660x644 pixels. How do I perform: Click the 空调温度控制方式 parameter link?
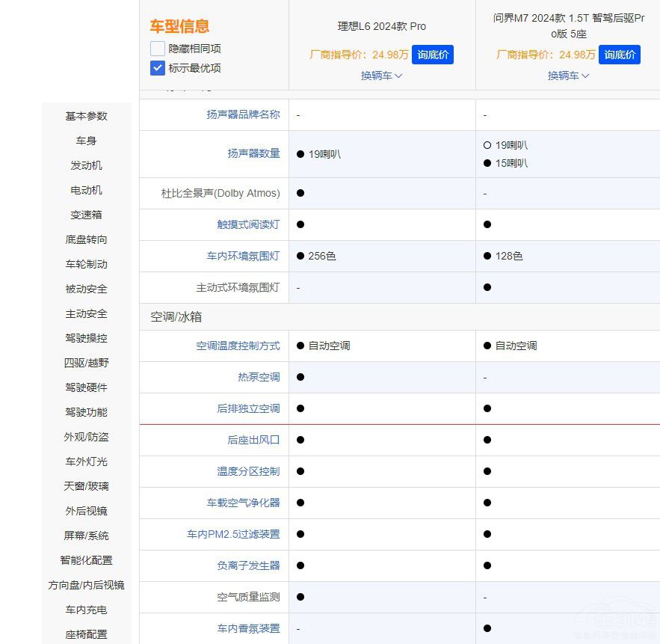(x=237, y=346)
